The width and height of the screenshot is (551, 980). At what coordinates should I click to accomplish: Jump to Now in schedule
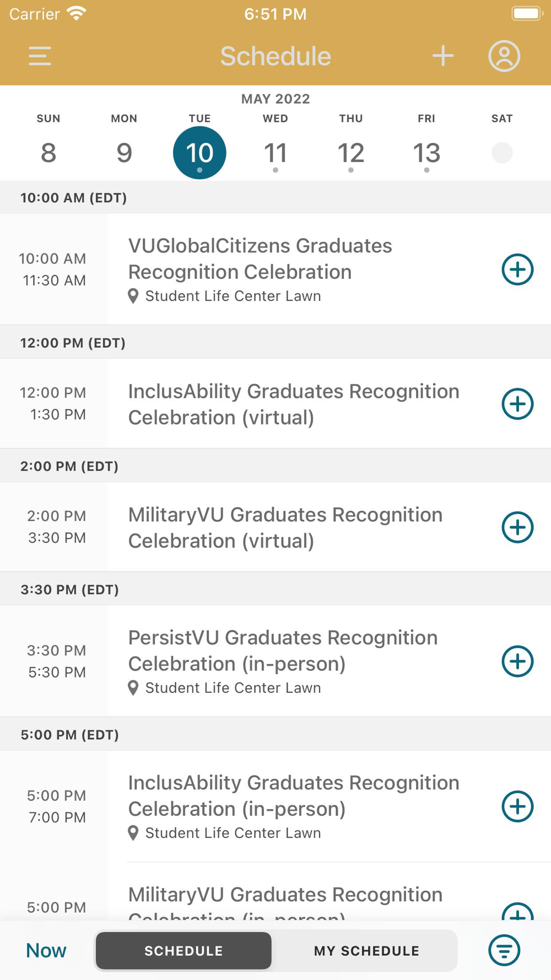click(46, 950)
